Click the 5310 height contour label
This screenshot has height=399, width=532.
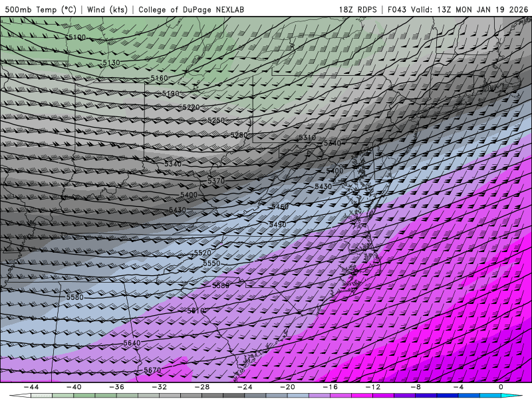point(307,138)
